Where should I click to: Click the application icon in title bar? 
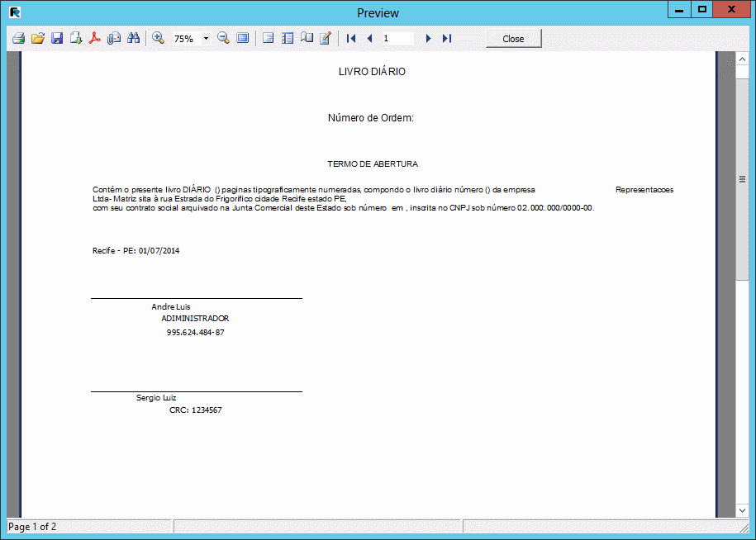pyautogui.click(x=15, y=12)
